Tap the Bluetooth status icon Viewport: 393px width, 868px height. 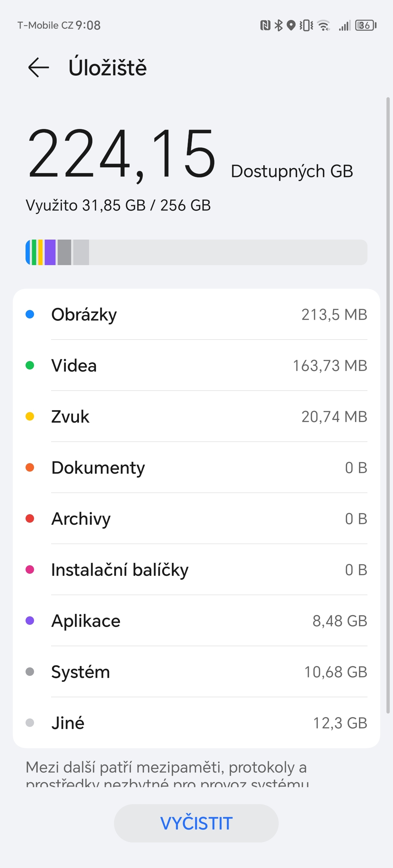pyautogui.click(x=278, y=25)
